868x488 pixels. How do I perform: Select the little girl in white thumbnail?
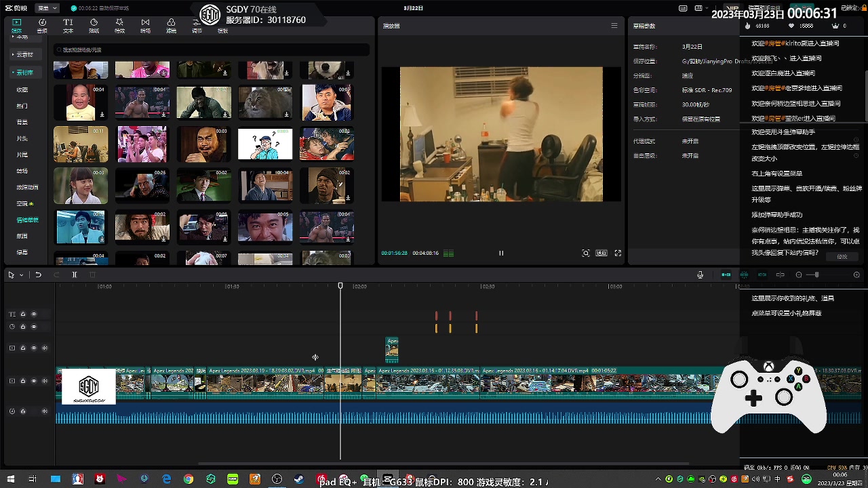point(81,186)
